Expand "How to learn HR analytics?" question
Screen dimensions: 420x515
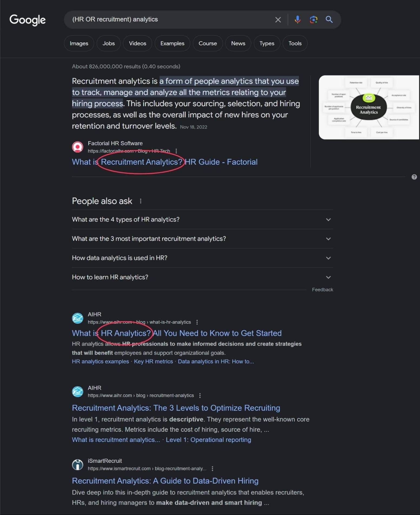tap(328, 277)
